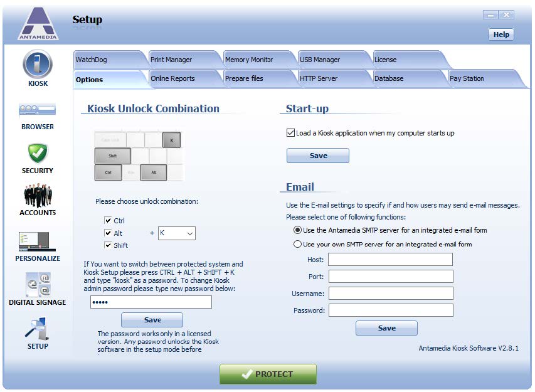Click the Start-up section heading
Screen dimensions: 535x392
pyautogui.click(x=307, y=109)
